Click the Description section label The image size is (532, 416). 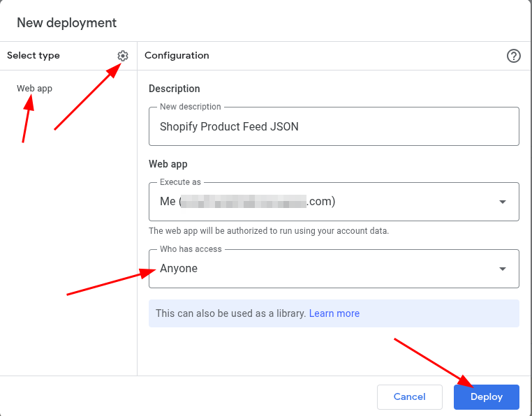coord(175,89)
